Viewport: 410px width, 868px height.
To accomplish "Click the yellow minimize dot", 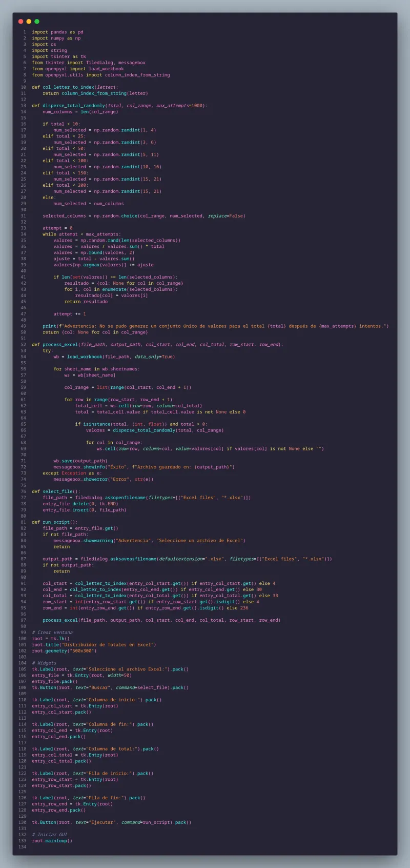I will point(29,22).
